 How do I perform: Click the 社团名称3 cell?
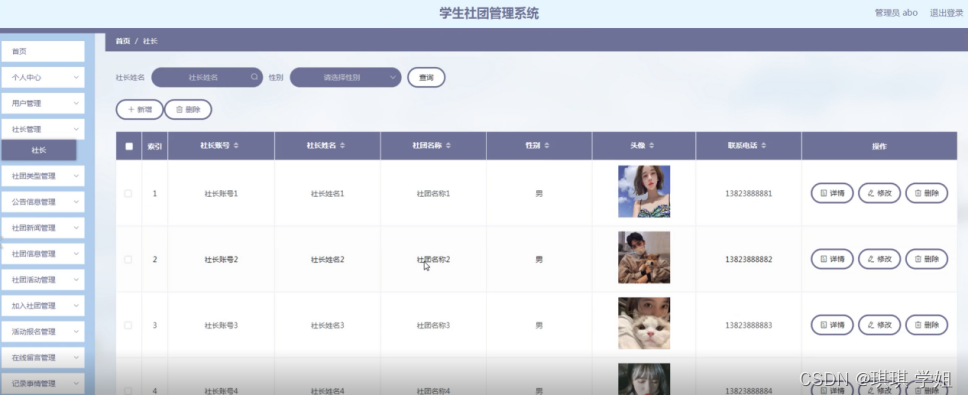[x=433, y=325]
